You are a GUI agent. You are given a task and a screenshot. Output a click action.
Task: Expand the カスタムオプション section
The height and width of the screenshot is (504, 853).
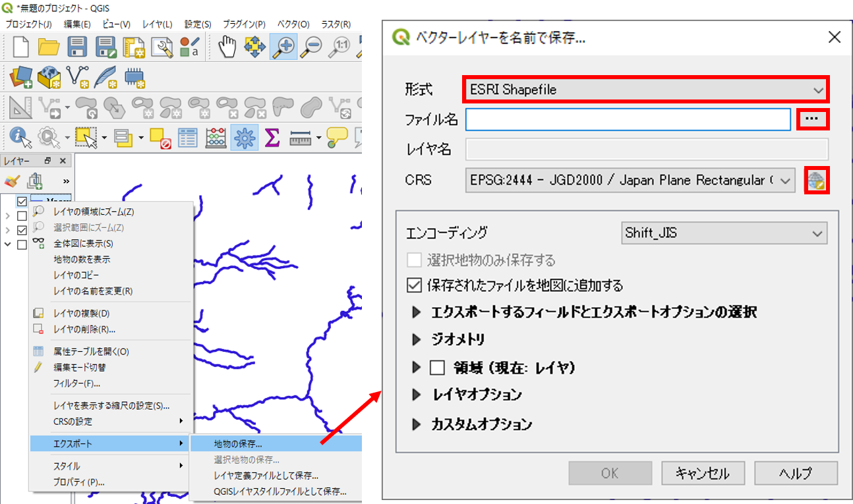click(416, 424)
